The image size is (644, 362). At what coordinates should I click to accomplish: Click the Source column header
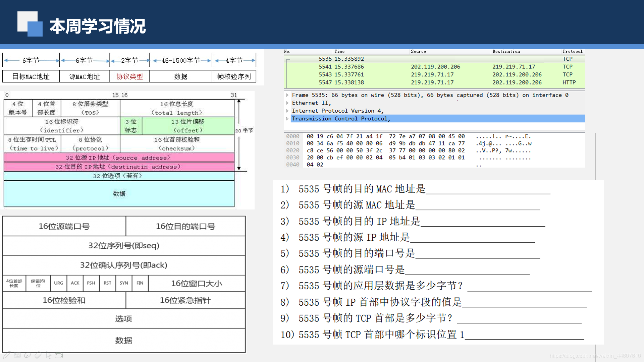(418, 51)
